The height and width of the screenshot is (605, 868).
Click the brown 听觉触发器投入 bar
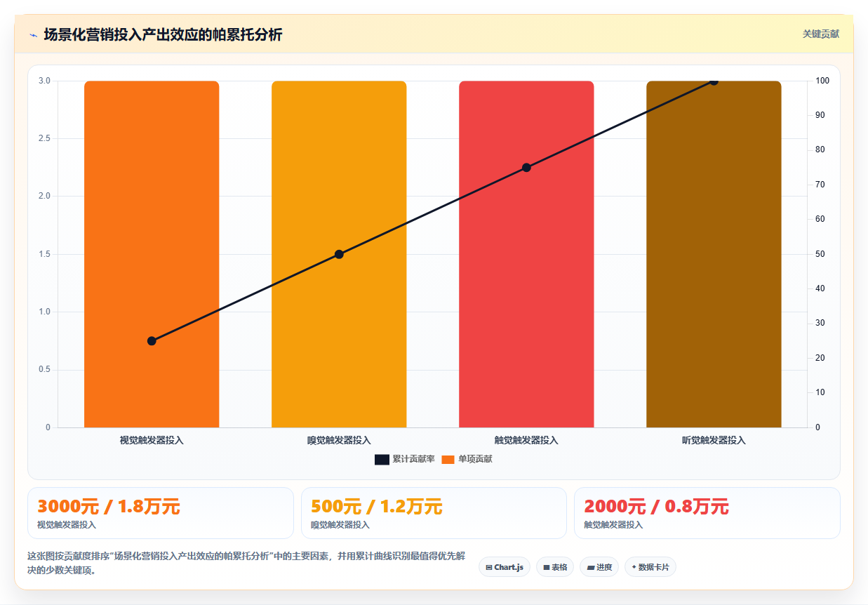point(714,254)
